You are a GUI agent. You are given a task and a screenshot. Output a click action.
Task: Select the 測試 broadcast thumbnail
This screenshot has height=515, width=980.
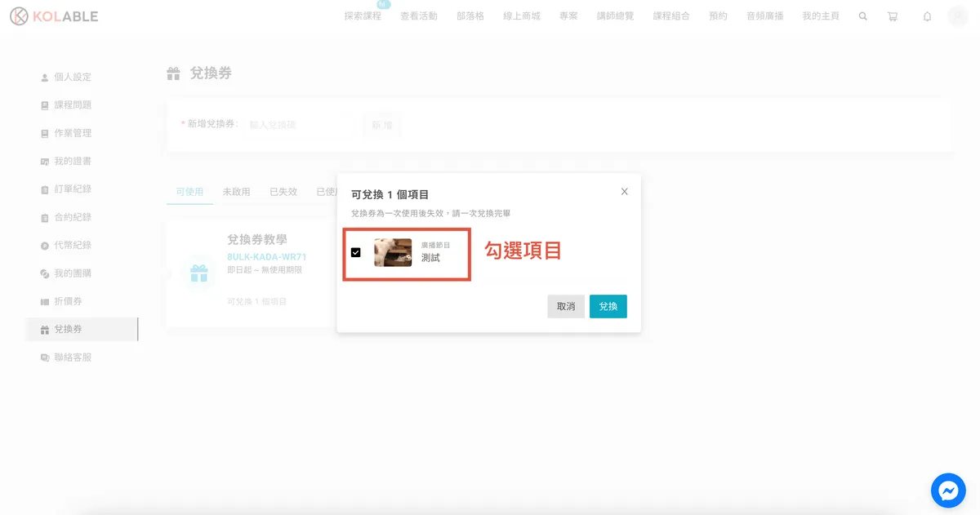pyautogui.click(x=393, y=252)
